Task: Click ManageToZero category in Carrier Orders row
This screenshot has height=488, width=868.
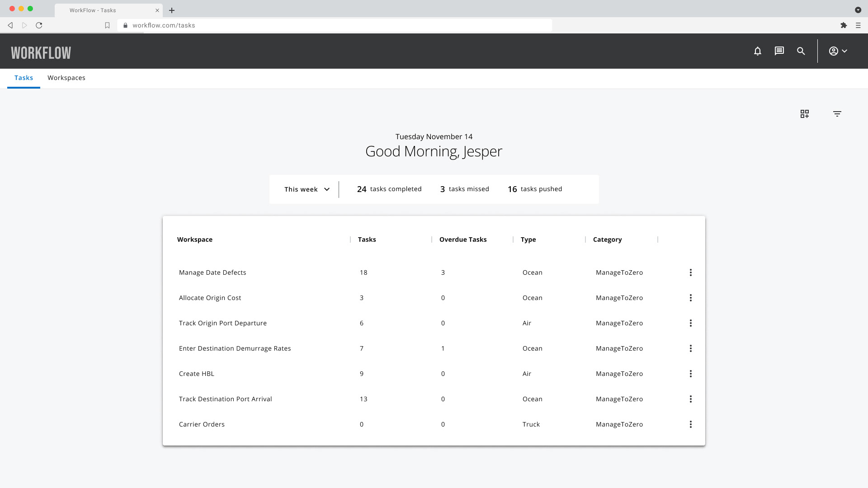Action: point(619,424)
